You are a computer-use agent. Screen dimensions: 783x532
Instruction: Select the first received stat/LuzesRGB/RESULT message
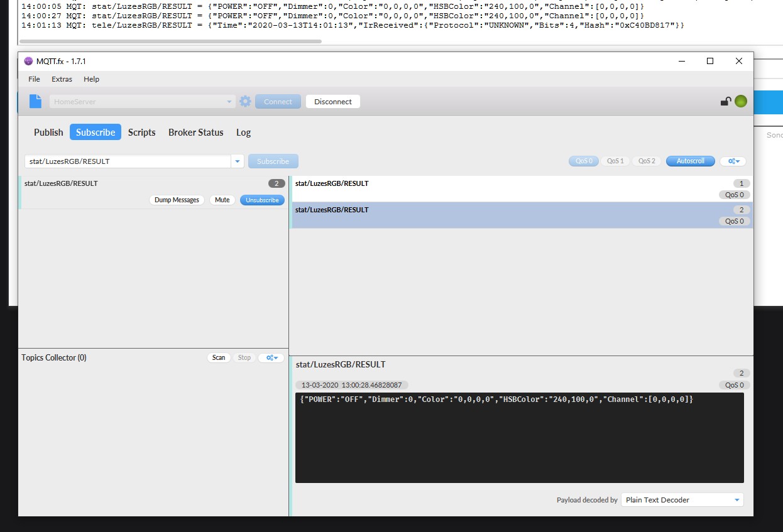click(503, 188)
